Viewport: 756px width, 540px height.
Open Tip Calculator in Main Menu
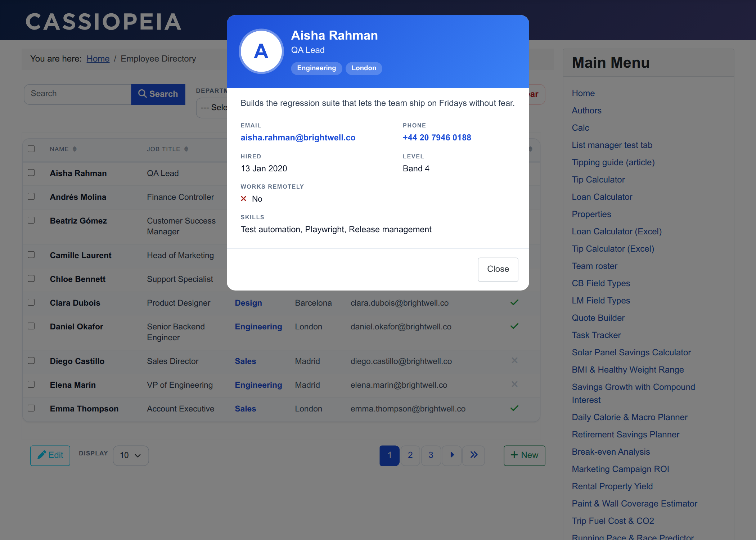click(598, 180)
